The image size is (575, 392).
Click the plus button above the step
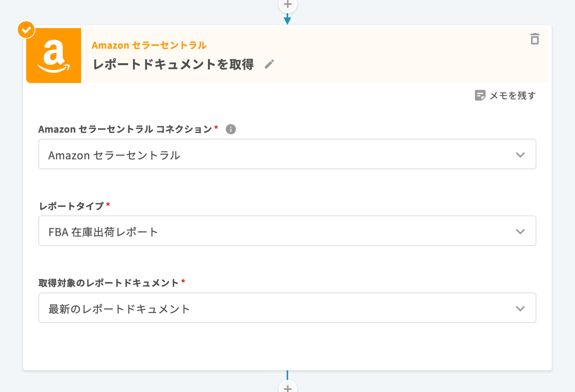[287, 4]
